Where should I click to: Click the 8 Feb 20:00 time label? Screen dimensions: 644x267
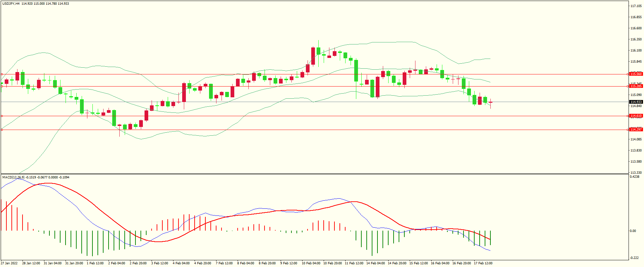pyautogui.click(x=267, y=263)
